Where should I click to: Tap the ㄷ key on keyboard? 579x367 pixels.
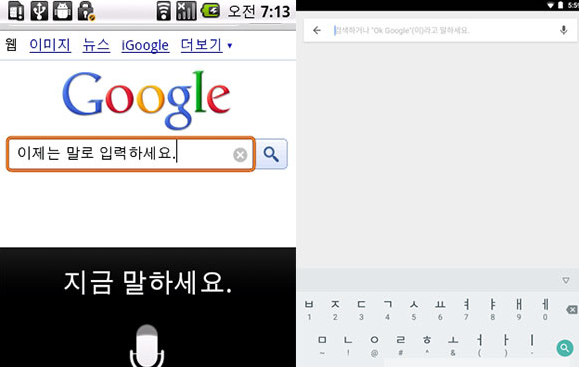pos(362,309)
